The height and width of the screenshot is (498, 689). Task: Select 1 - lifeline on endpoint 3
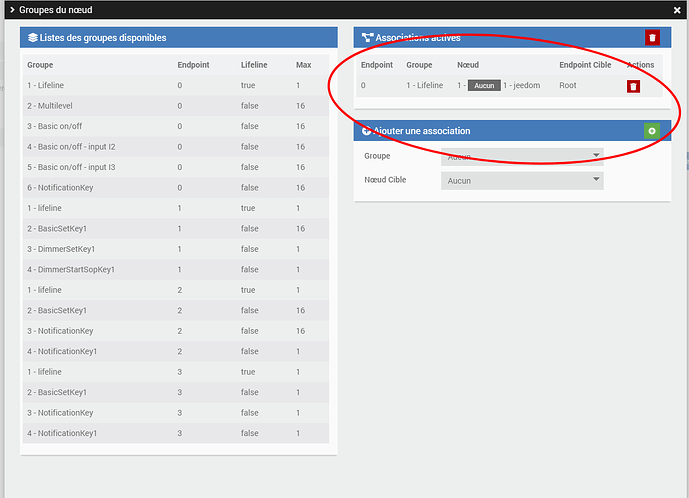(176, 372)
